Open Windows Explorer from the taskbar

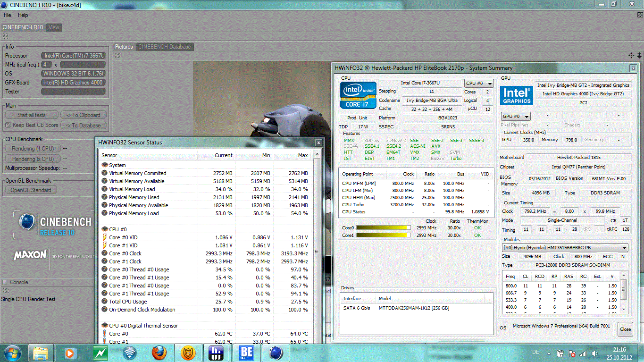click(40, 353)
